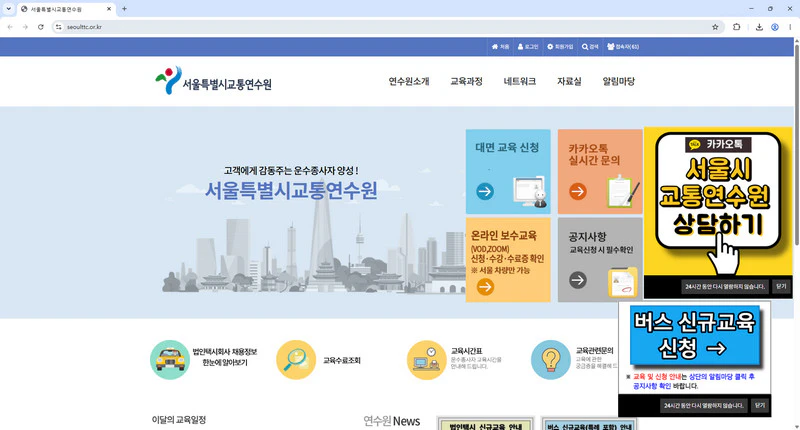Hide 버스 신규교육 popup for 24 hours
This screenshot has width=800, height=430.
(x=704, y=406)
